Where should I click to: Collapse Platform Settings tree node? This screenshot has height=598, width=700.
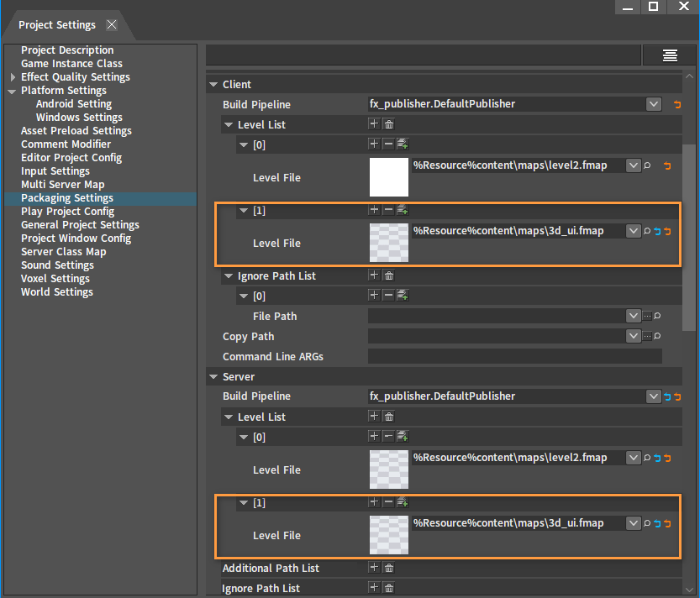(x=12, y=91)
